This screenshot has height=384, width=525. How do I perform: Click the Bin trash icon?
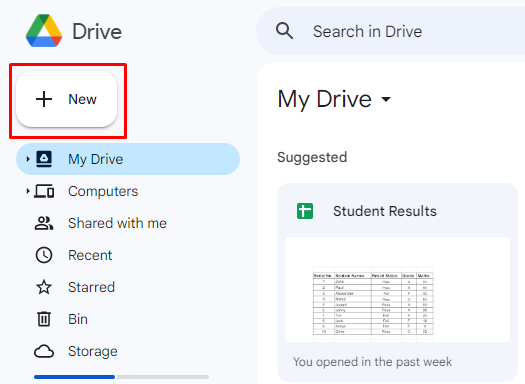(x=44, y=319)
